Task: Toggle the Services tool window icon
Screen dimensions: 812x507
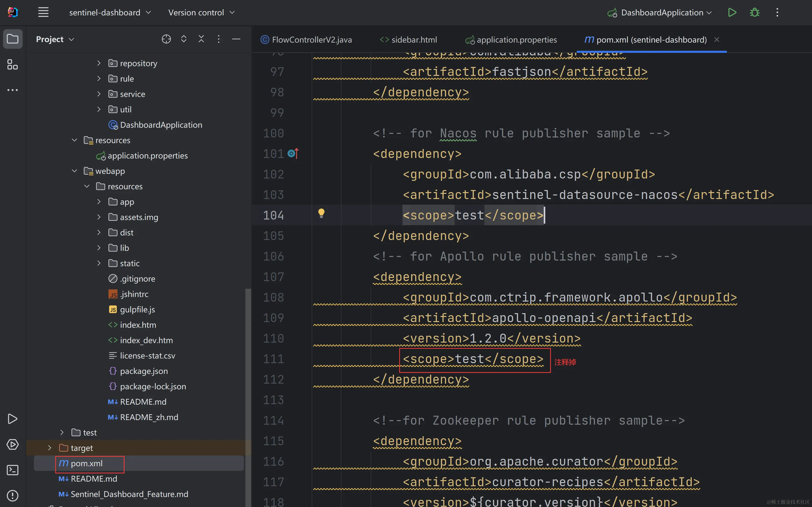Action: [x=12, y=444]
